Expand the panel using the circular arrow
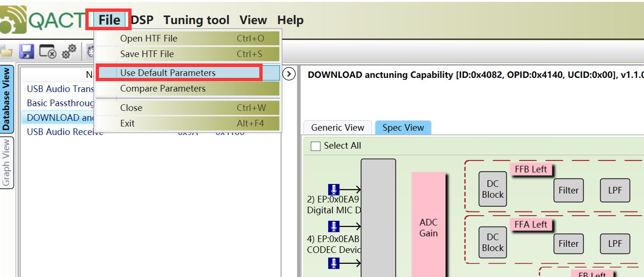The width and height of the screenshot is (644, 277). pos(289,74)
